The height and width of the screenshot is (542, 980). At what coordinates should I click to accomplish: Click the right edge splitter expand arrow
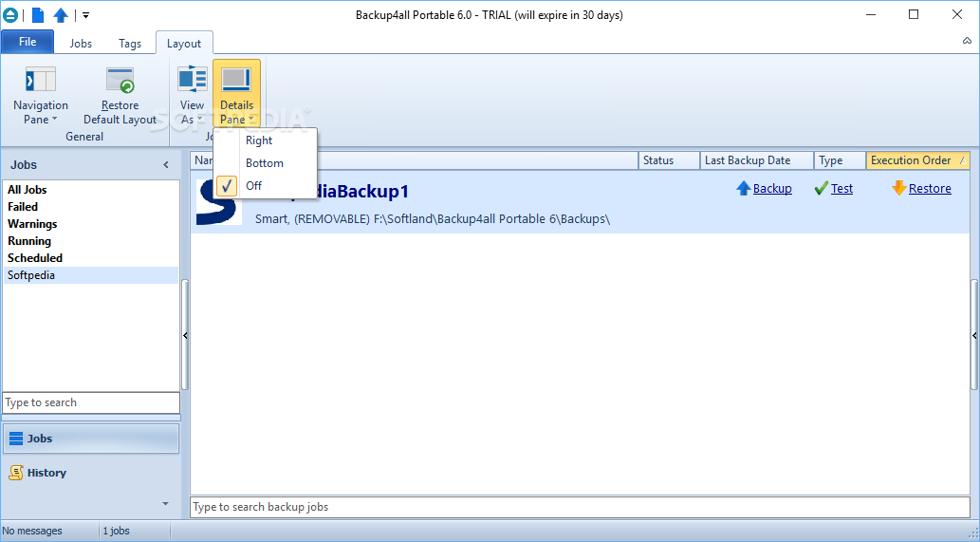(x=974, y=336)
